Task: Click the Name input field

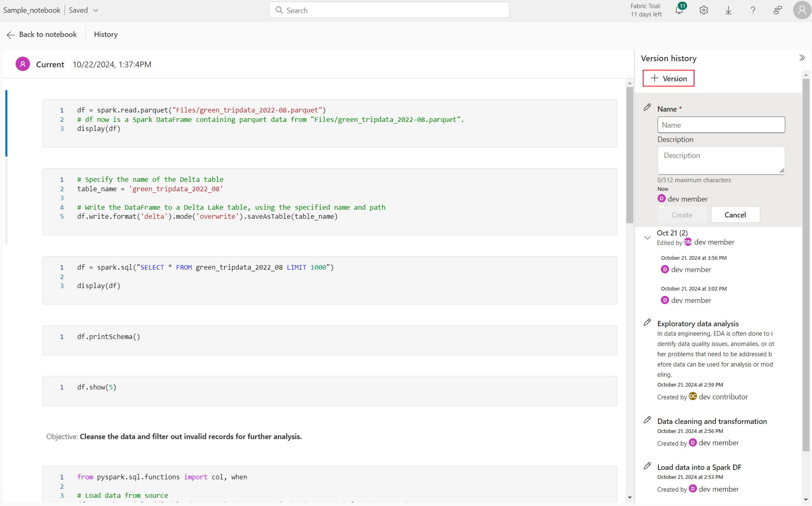Action: tap(721, 124)
